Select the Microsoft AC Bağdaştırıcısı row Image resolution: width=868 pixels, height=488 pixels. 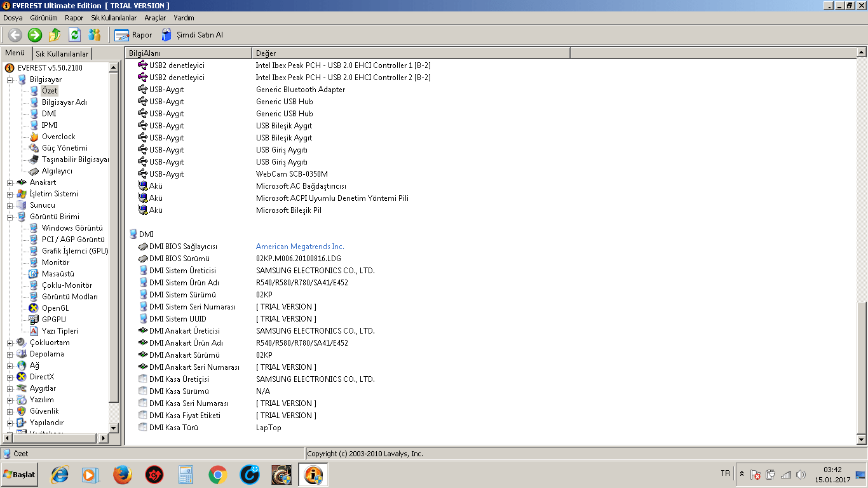tap(490, 186)
